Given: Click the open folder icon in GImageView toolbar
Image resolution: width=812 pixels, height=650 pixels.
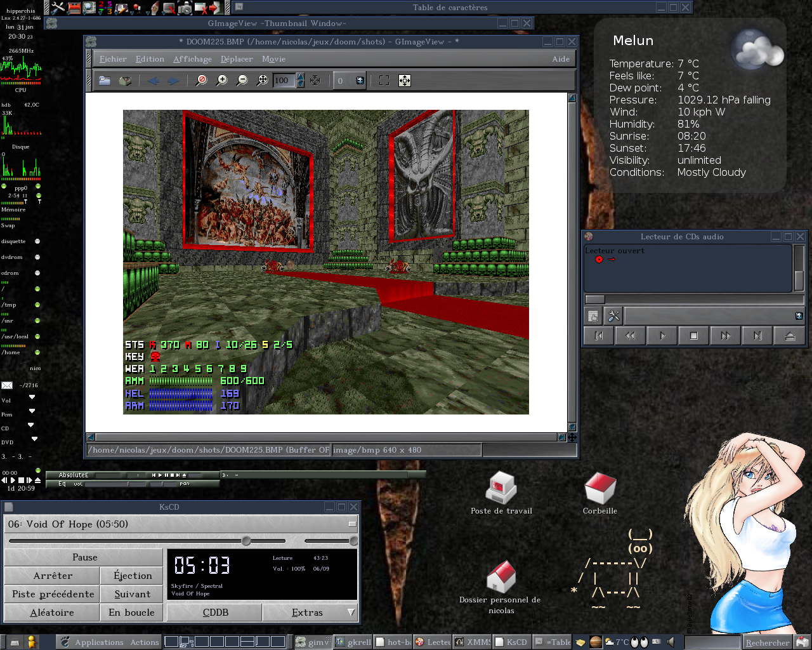Looking at the screenshot, I should tap(105, 81).
